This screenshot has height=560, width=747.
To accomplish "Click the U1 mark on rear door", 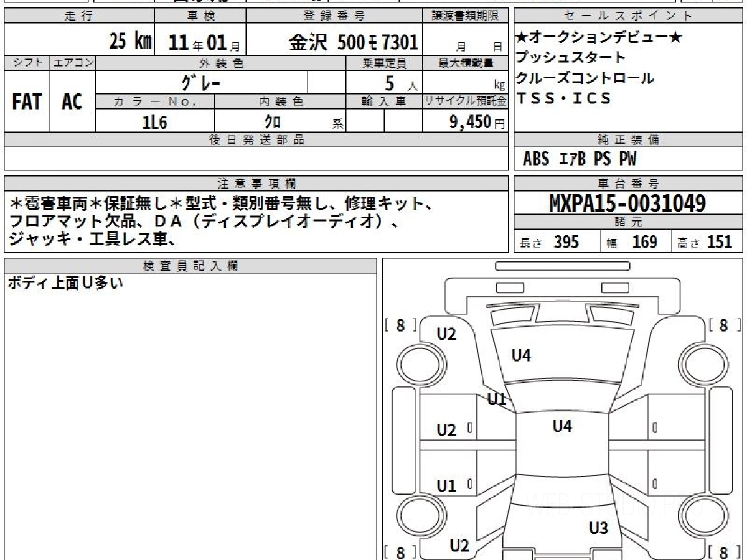I will tap(446, 486).
